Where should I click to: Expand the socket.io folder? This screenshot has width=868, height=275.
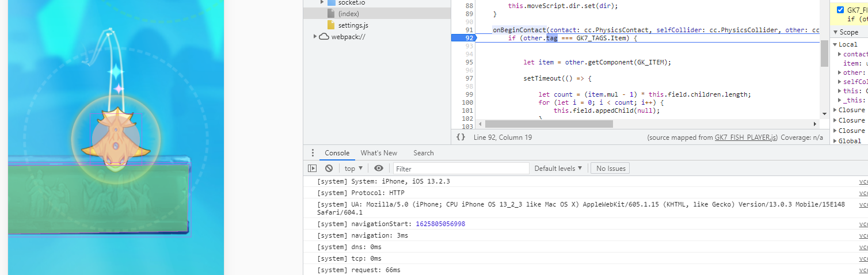(x=322, y=2)
